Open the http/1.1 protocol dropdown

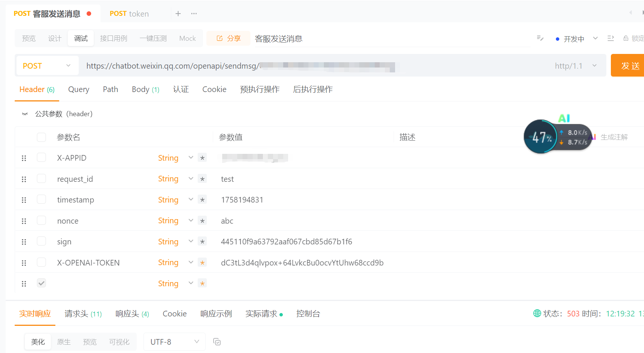click(x=576, y=66)
